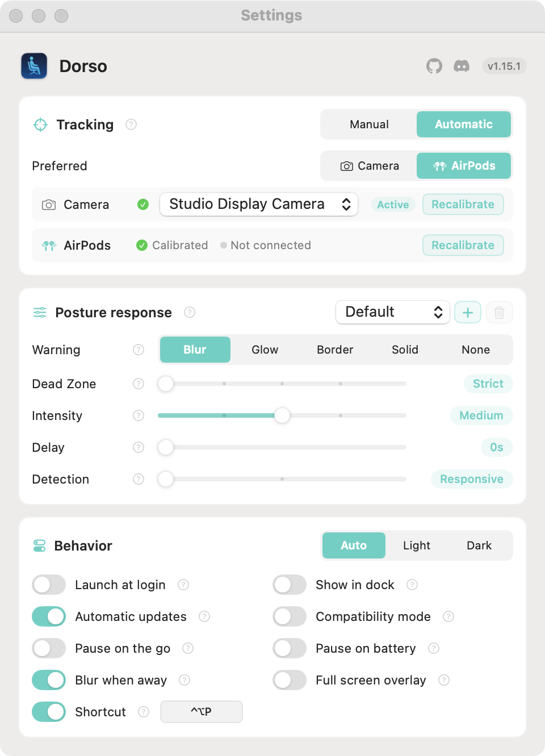This screenshot has height=756, width=545.
Task: Click the 'Not connected' AirPods status
Action: [x=266, y=245]
